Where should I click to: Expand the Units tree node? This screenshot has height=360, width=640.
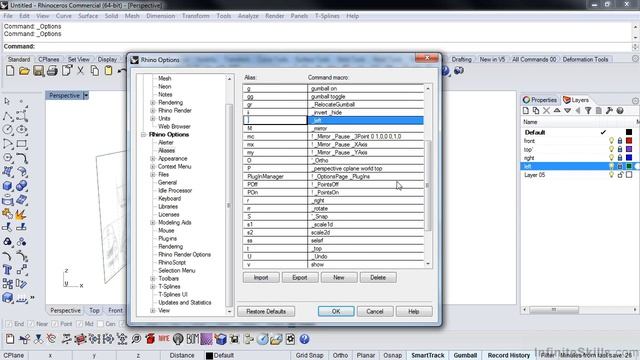tap(153, 118)
